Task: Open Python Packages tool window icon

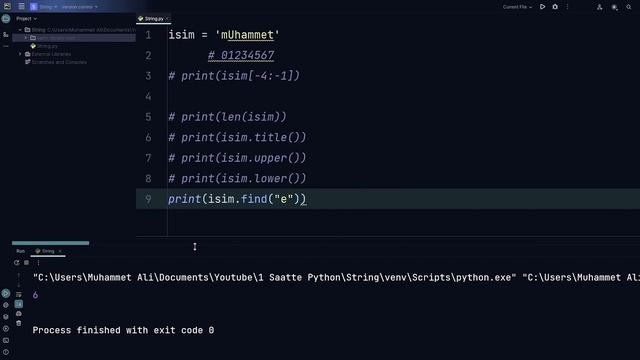Action: 6,316
